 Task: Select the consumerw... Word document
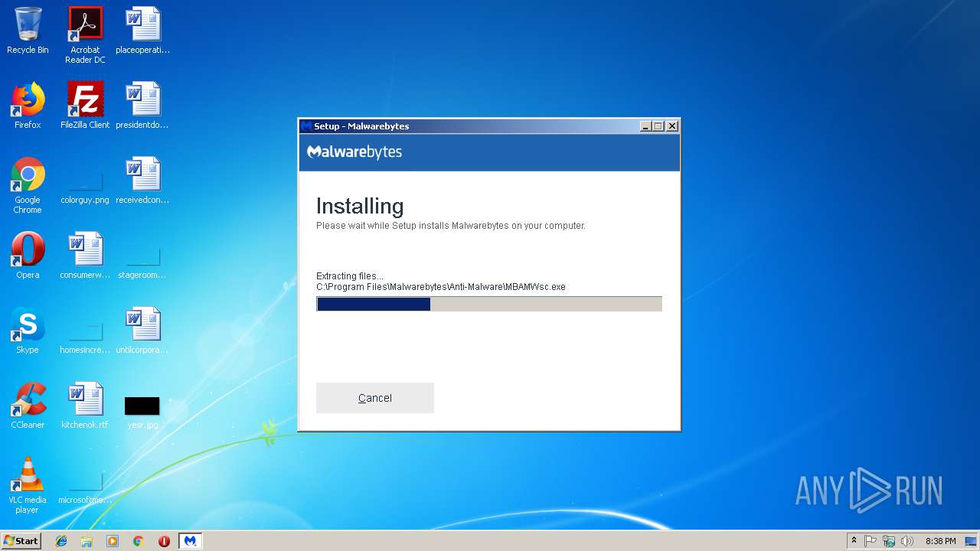point(85,256)
